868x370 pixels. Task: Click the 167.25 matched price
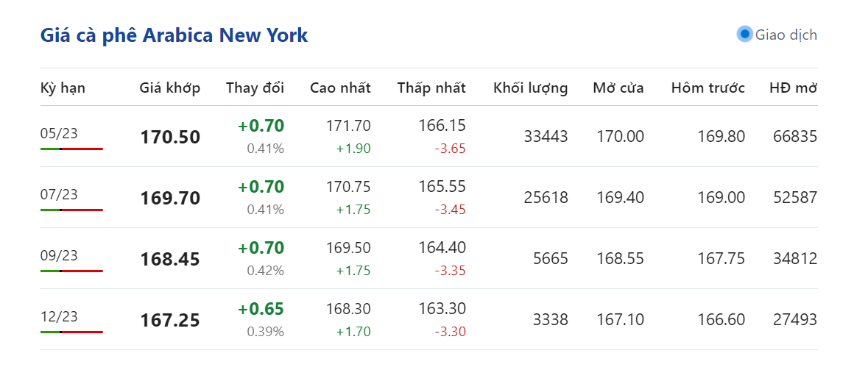(170, 321)
